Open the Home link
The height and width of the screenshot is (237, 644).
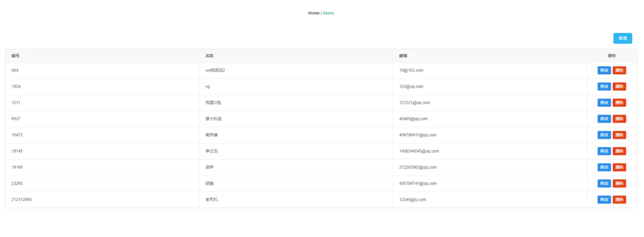(314, 13)
